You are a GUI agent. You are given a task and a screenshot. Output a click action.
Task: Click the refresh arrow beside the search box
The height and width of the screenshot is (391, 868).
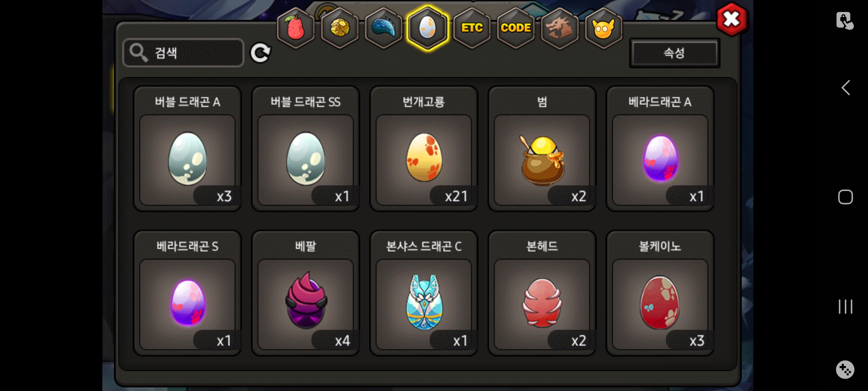point(260,53)
